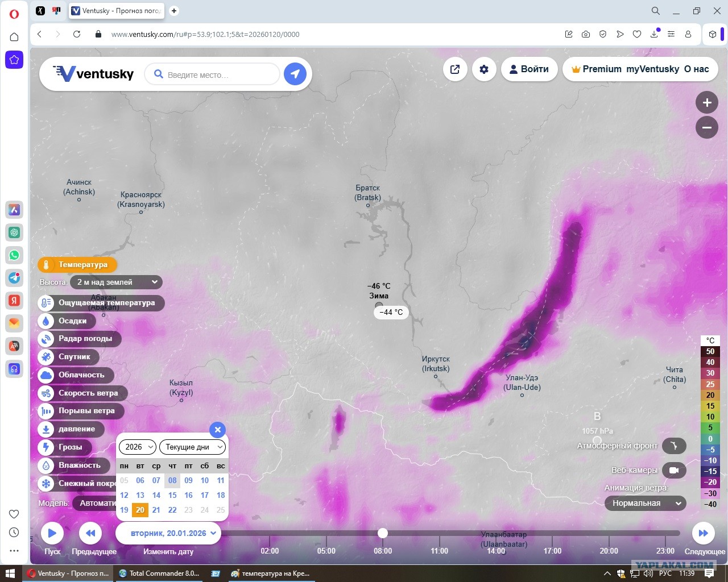
Task: Open the Premium link
Action: click(597, 69)
